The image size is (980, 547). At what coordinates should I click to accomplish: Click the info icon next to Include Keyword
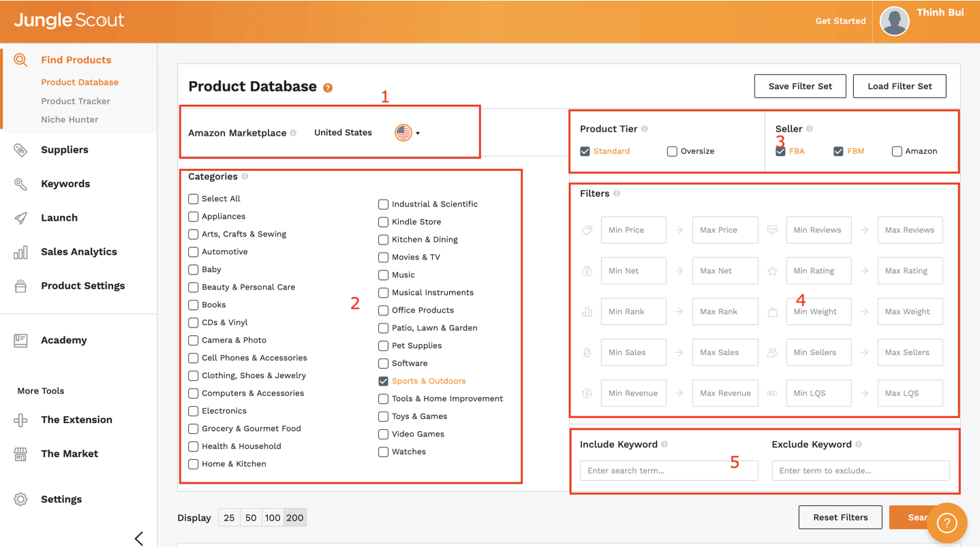tap(664, 444)
